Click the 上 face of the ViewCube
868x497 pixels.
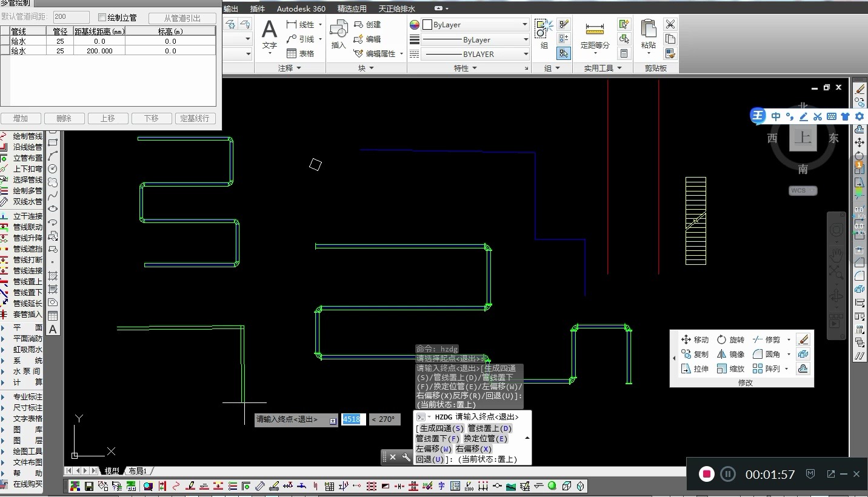[803, 138]
